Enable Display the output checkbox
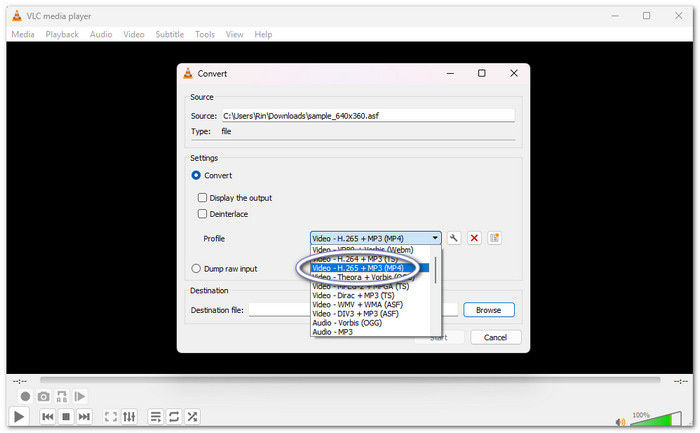 (202, 198)
